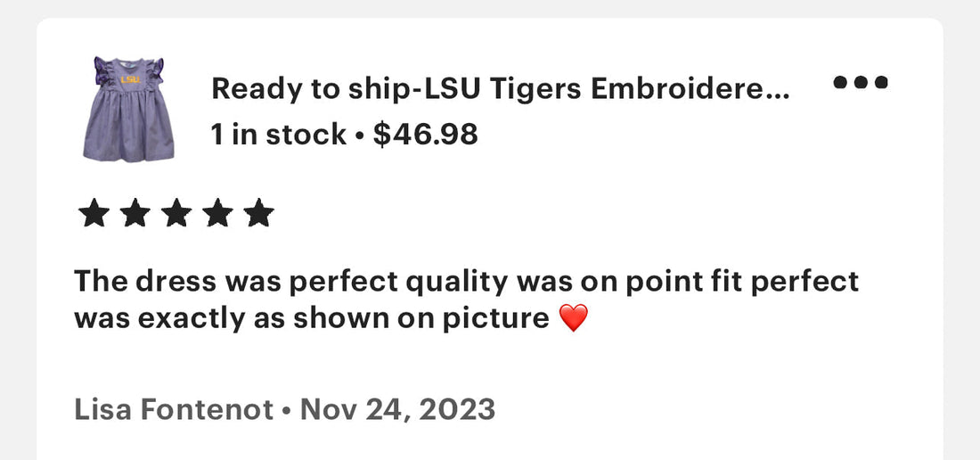Open the three-dot more options menu

(x=860, y=82)
